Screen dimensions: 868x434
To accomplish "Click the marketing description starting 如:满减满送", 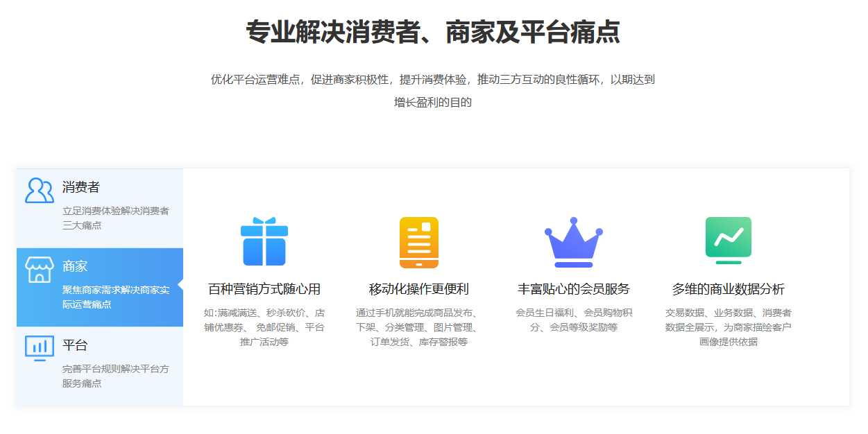I will click(264, 327).
